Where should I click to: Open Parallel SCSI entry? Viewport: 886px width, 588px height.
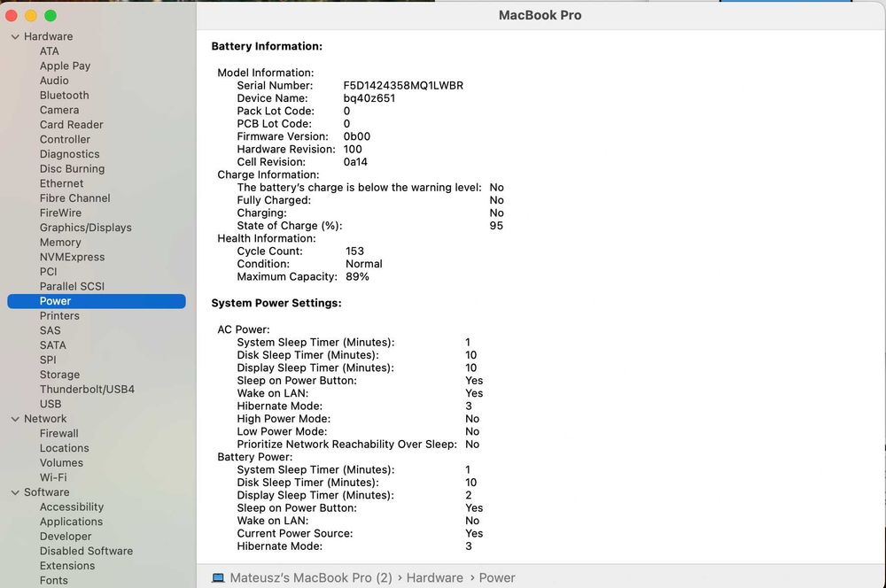(x=73, y=286)
